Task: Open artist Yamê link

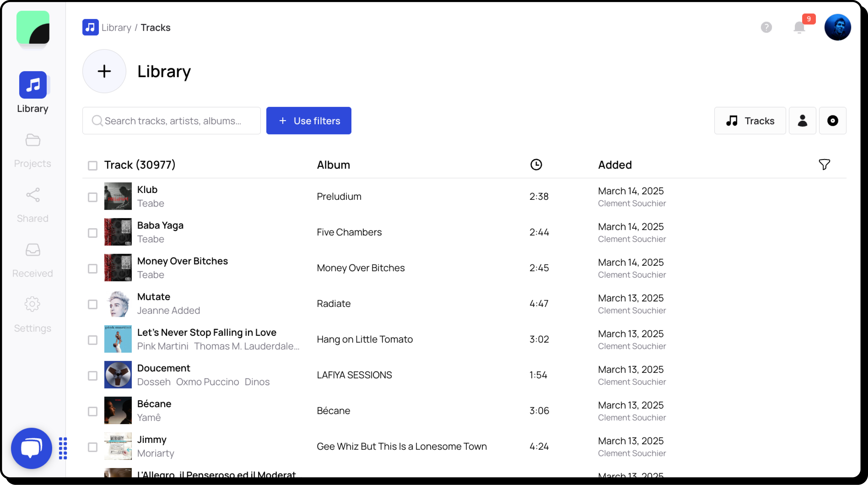Action: pyautogui.click(x=149, y=418)
